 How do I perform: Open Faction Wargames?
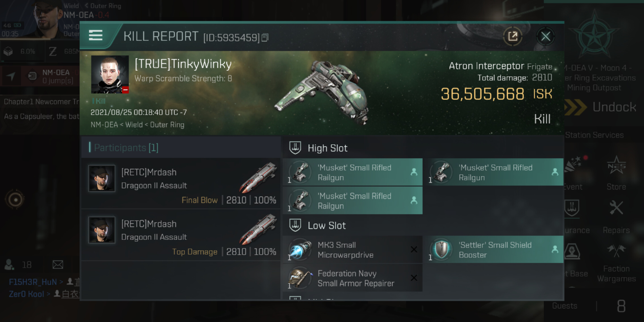[x=616, y=263]
